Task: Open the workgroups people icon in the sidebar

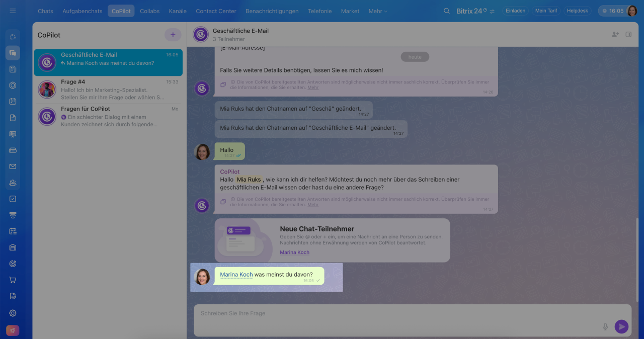Action: pyautogui.click(x=13, y=183)
